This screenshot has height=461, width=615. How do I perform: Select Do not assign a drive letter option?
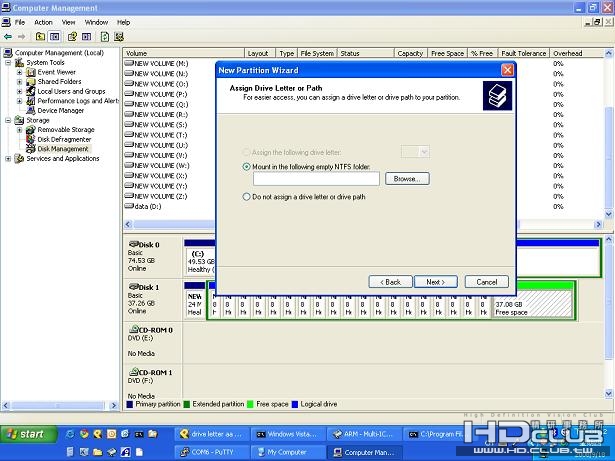coord(246,197)
